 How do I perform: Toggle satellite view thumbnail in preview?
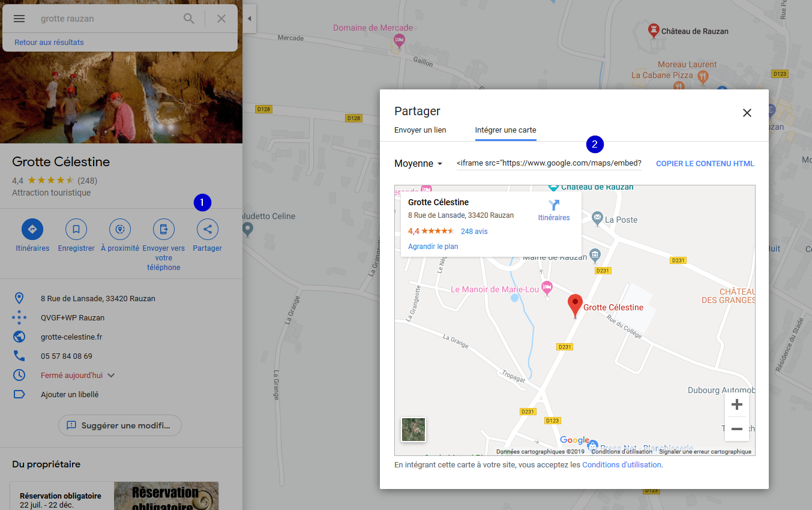pos(414,430)
